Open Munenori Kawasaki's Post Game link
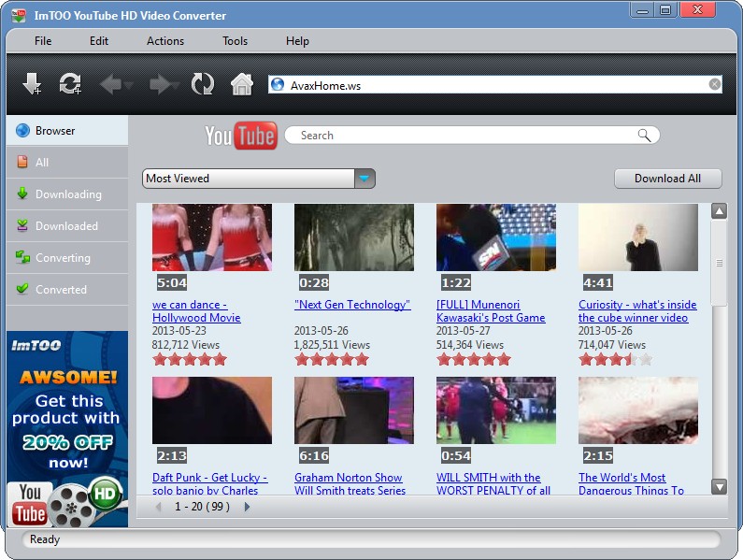Image resolution: width=743 pixels, height=560 pixels. pyautogui.click(x=491, y=311)
